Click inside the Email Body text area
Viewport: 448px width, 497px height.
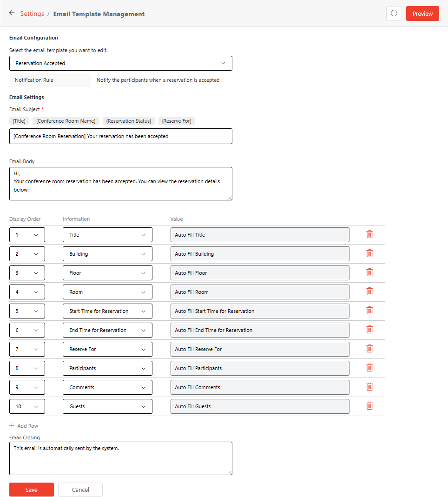click(121, 184)
